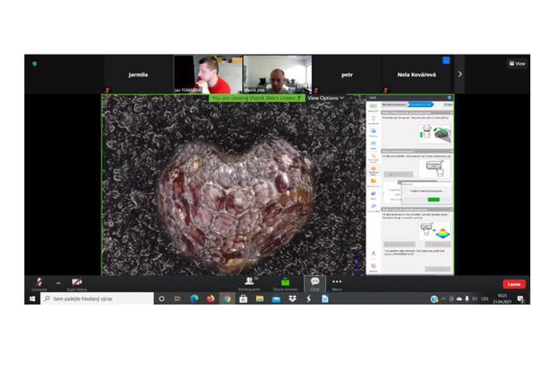
Task: Open Chrome from the taskbar
Action: coord(227,299)
